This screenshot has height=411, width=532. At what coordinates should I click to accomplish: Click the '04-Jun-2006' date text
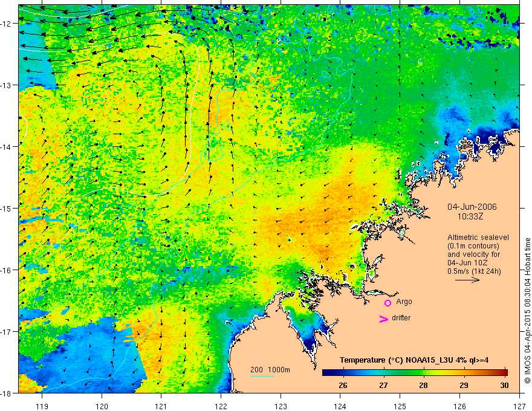coord(472,207)
